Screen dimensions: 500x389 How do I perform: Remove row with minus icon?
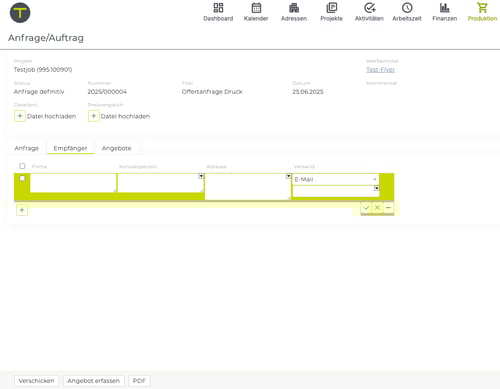click(x=388, y=208)
